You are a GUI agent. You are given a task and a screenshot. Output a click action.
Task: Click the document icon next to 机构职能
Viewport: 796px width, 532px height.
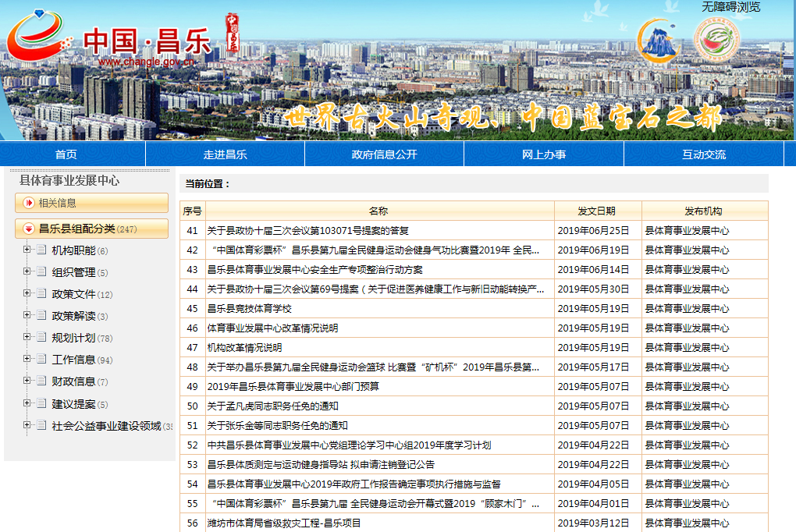click(x=41, y=250)
